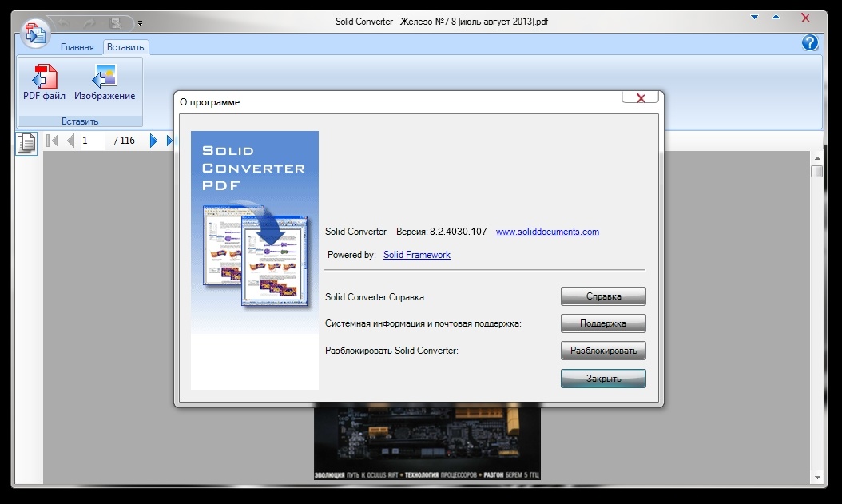This screenshot has width=842, height=504.
Task: Choose Изображение insert tool in the ribbon
Action: [105, 82]
